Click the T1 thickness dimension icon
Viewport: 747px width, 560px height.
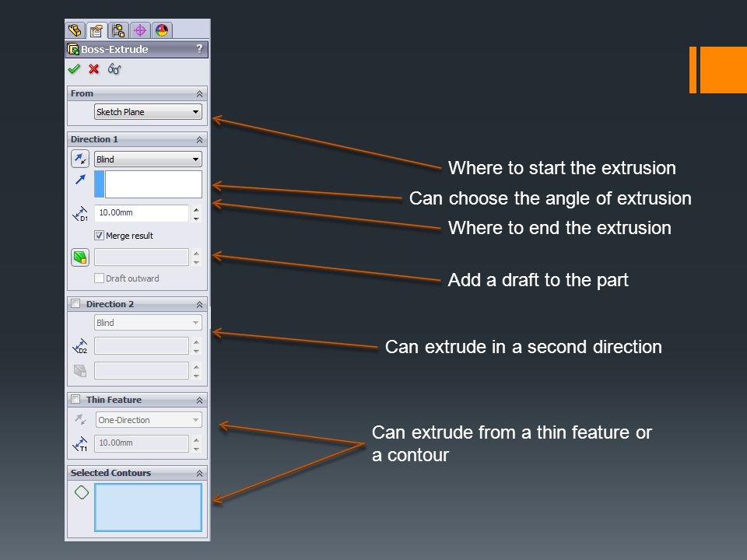coord(80,444)
